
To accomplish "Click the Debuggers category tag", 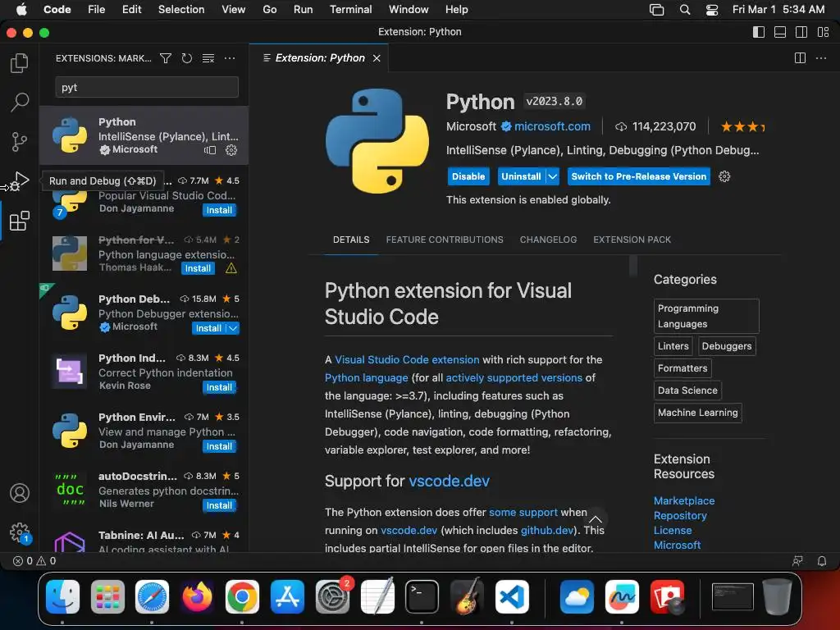I will (x=727, y=346).
